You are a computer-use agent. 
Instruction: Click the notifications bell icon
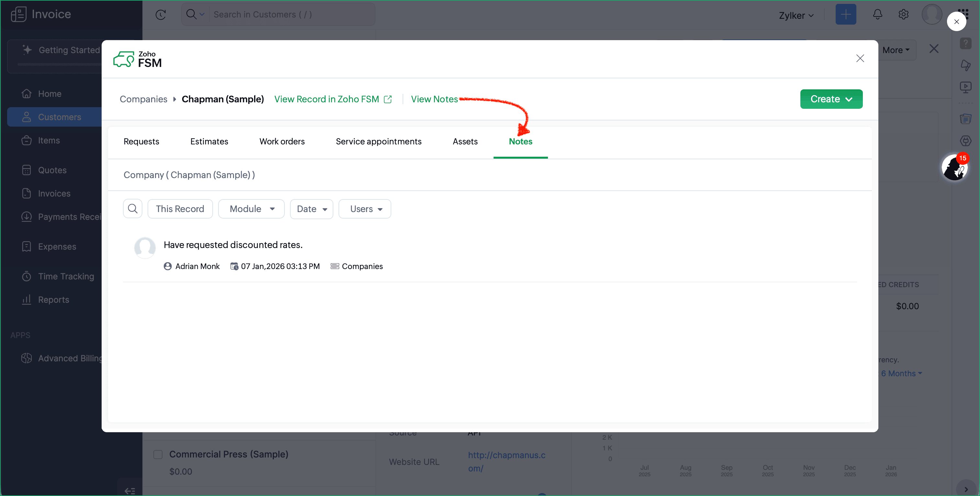point(877,15)
